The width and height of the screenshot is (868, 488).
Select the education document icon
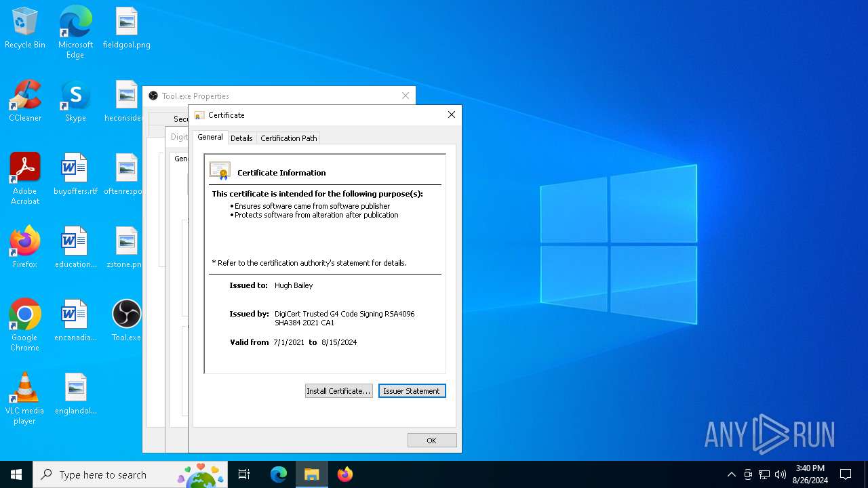point(75,248)
